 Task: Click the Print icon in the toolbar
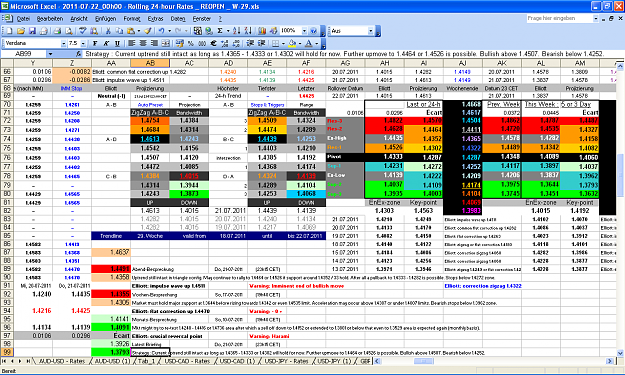click(57, 31)
